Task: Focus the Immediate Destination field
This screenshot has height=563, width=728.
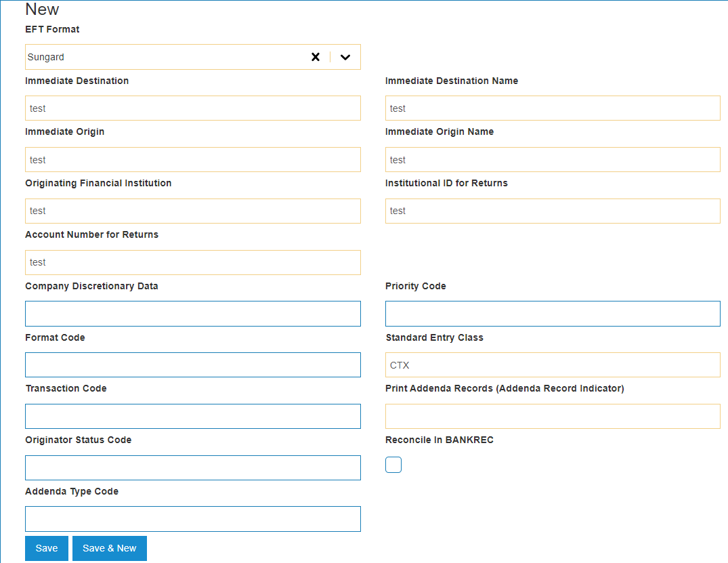Action: point(193,108)
